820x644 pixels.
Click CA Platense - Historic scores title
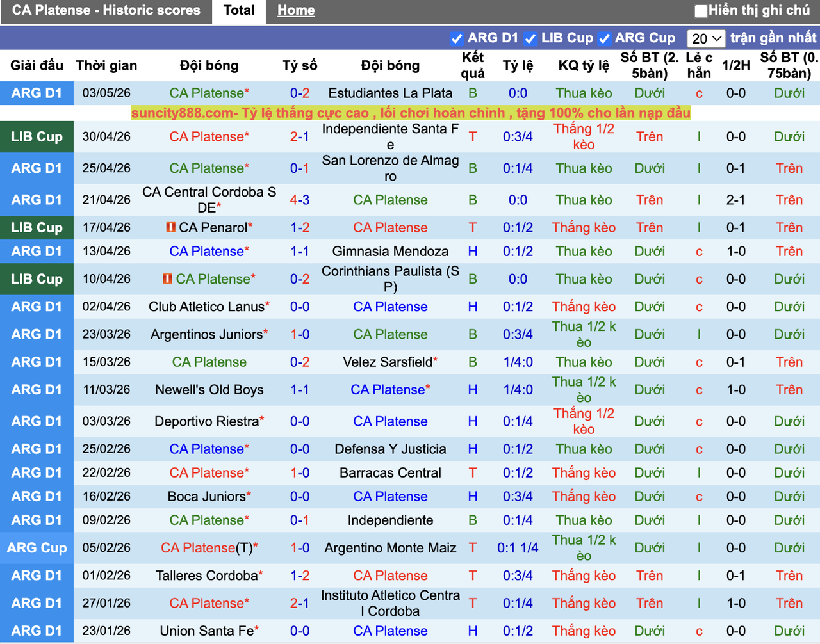(106, 10)
